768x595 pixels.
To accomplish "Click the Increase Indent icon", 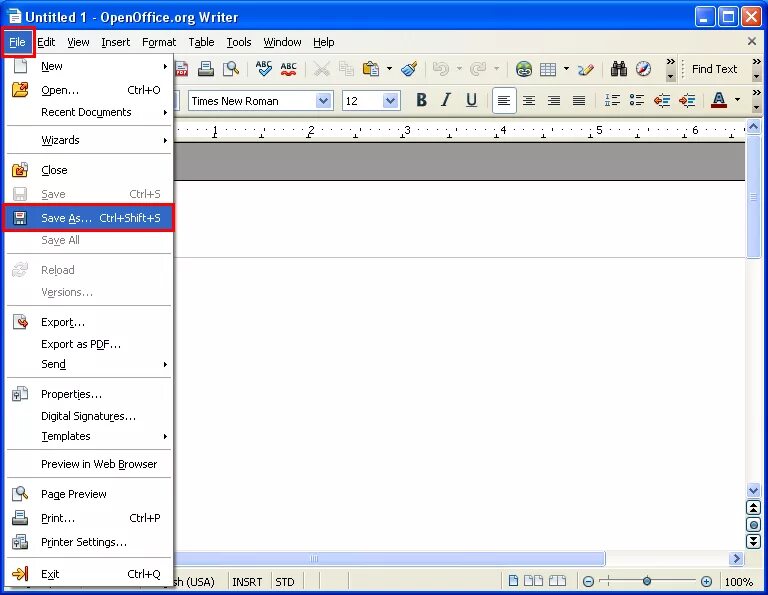I will (687, 101).
